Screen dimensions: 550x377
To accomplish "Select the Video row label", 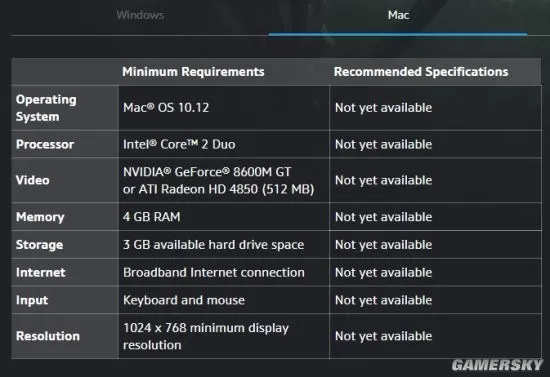I will pyautogui.click(x=33, y=180).
